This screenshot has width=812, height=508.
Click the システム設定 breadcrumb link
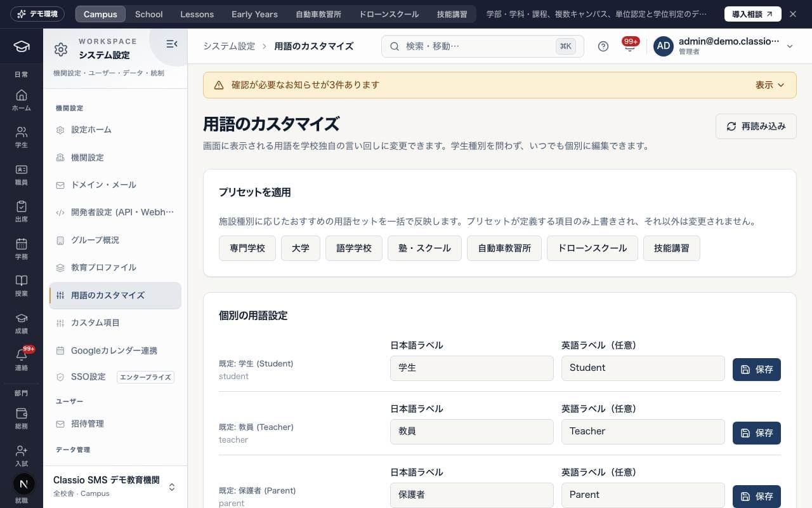coord(229,46)
